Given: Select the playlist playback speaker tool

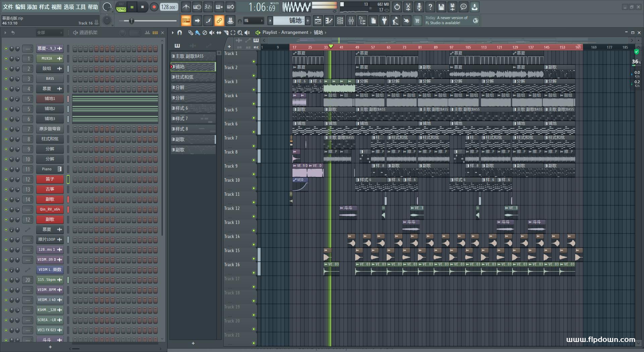Looking at the screenshot, I should [x=247, y=33].
